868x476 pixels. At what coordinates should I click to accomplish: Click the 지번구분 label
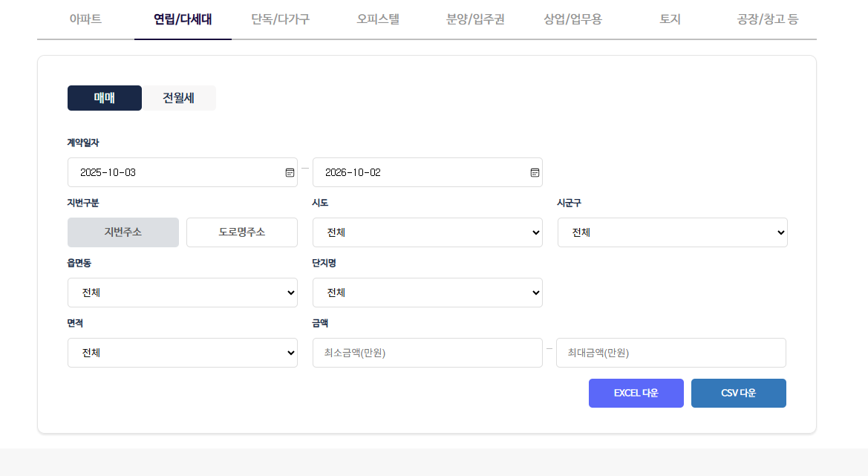83,203
